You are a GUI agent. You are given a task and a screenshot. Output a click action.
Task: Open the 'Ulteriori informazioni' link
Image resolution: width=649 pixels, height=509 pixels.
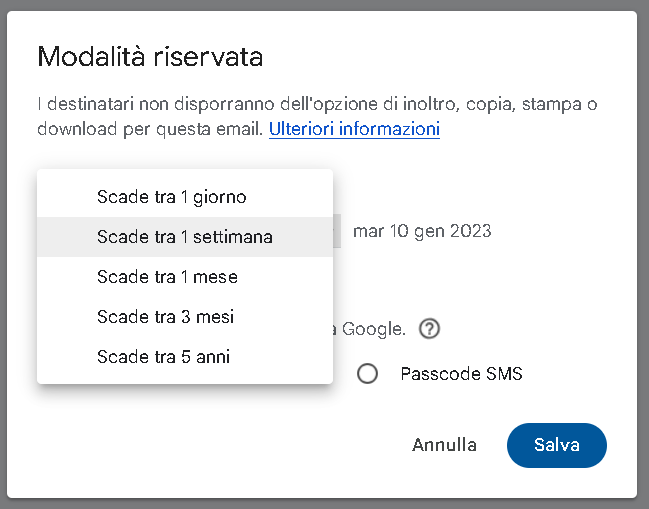[x=354, y=129]
